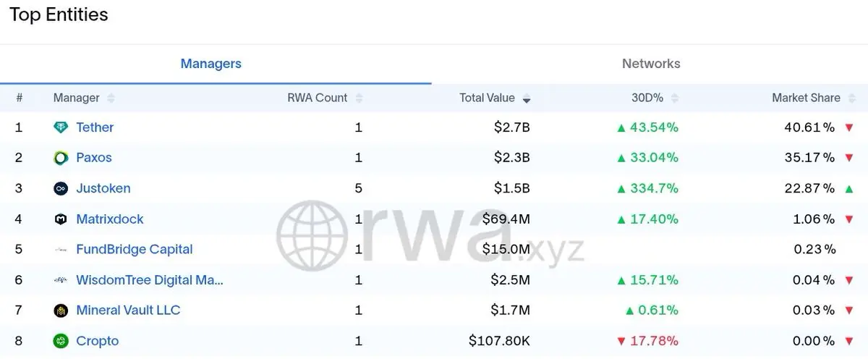Click the Justoken logo icon
This screenshot has width=868, height=359.
click(61, 188)
